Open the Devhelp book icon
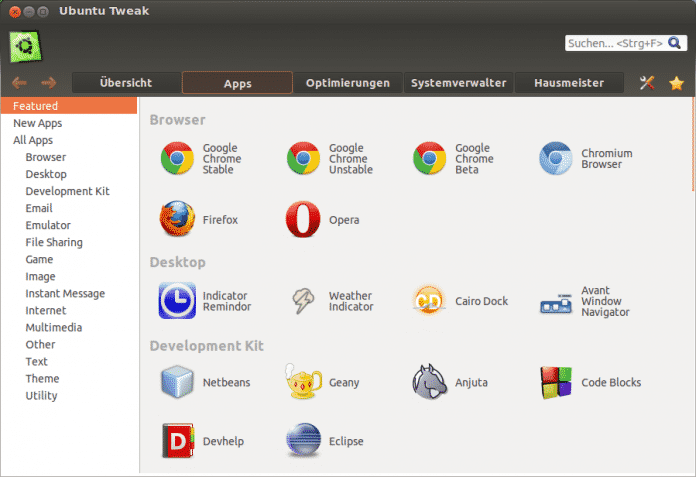 coord(178,441)
